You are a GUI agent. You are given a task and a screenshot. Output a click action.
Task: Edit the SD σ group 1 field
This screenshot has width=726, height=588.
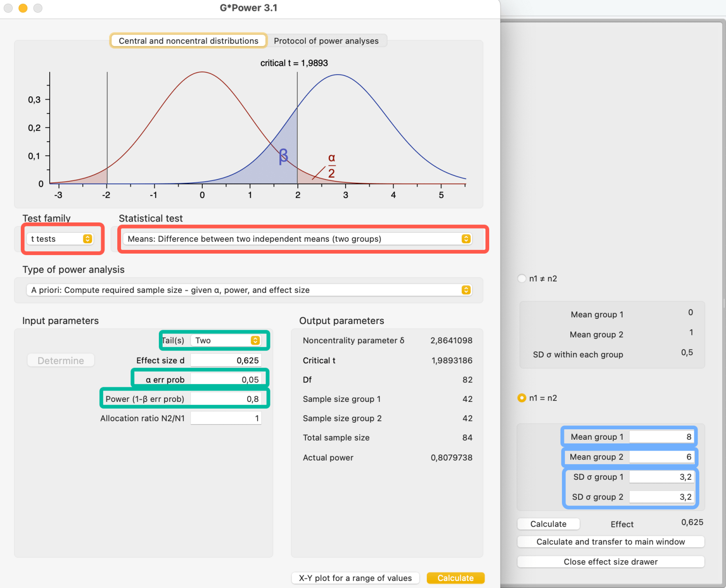(x=661, y=477)
